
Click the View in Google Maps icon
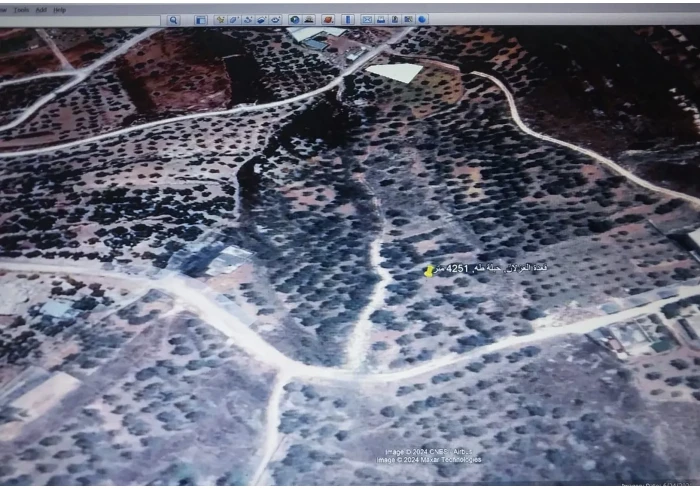[x=409, y=20]
